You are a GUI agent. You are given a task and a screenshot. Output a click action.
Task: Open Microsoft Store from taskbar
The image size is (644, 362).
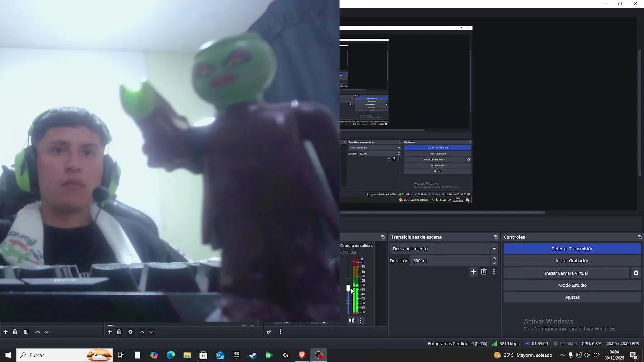[203, 355]
